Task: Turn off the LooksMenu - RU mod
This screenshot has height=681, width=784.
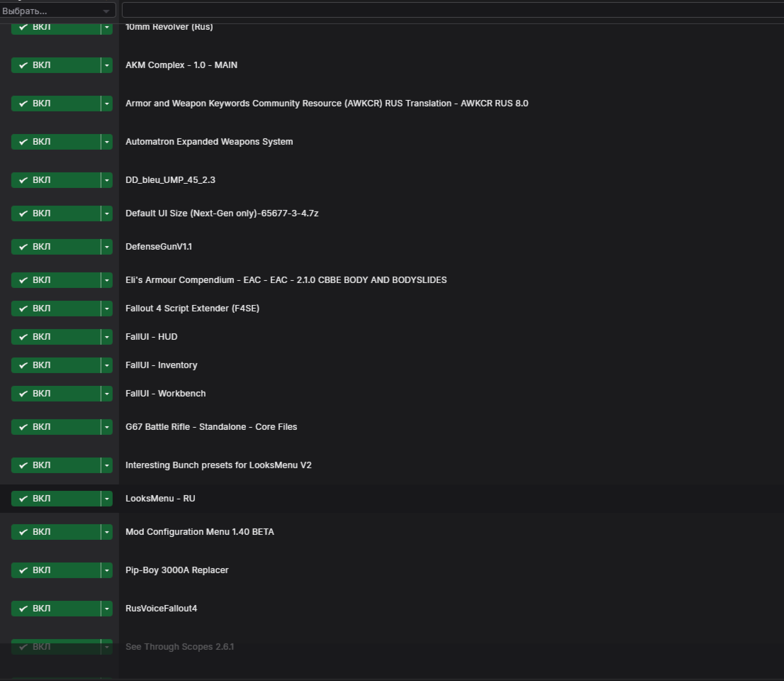Action: coord(56,499)
